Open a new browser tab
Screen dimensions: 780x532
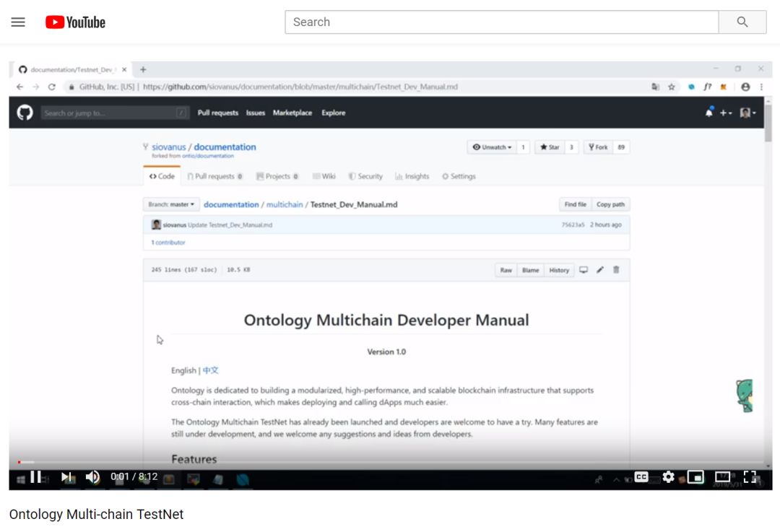click(143, 69)
